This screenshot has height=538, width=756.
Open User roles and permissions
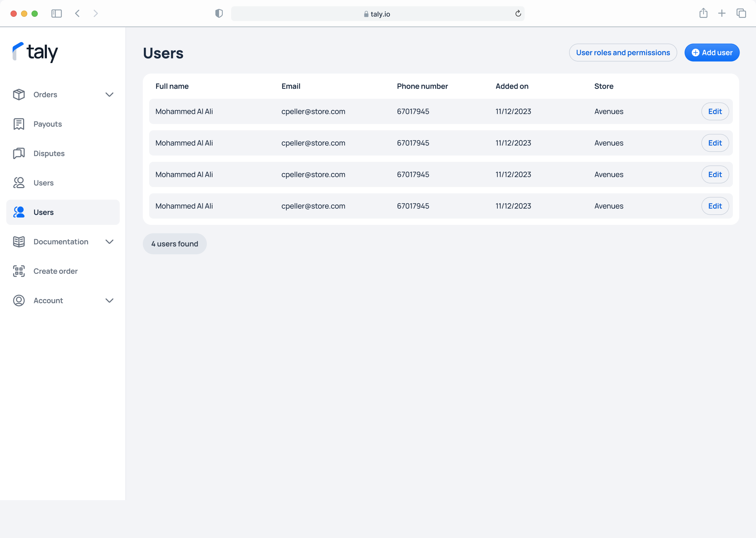click(623, 53)
